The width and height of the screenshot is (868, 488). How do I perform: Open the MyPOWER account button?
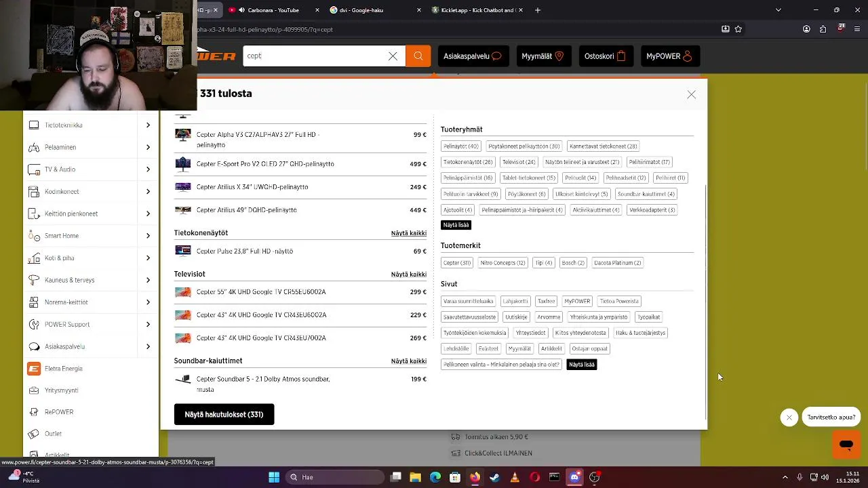669,56
